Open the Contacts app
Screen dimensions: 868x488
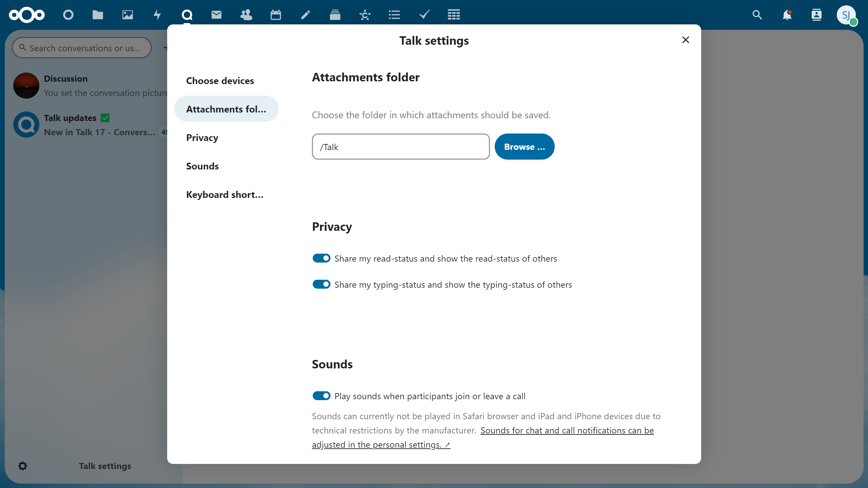point(246,15)
